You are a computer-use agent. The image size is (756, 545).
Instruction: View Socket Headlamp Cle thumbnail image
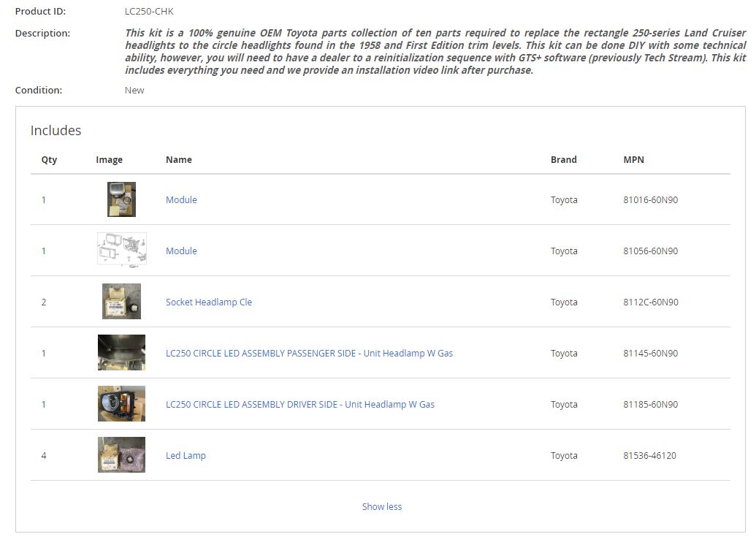121,302
